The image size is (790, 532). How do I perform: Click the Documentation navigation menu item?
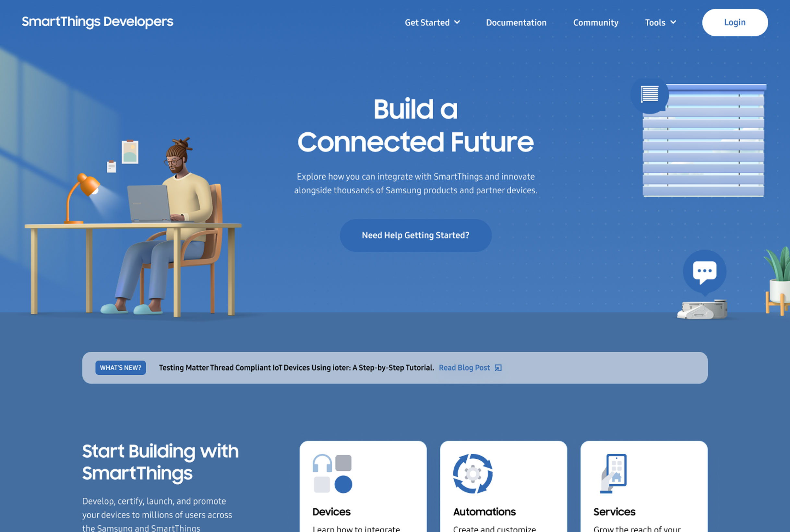coord(516,22)
